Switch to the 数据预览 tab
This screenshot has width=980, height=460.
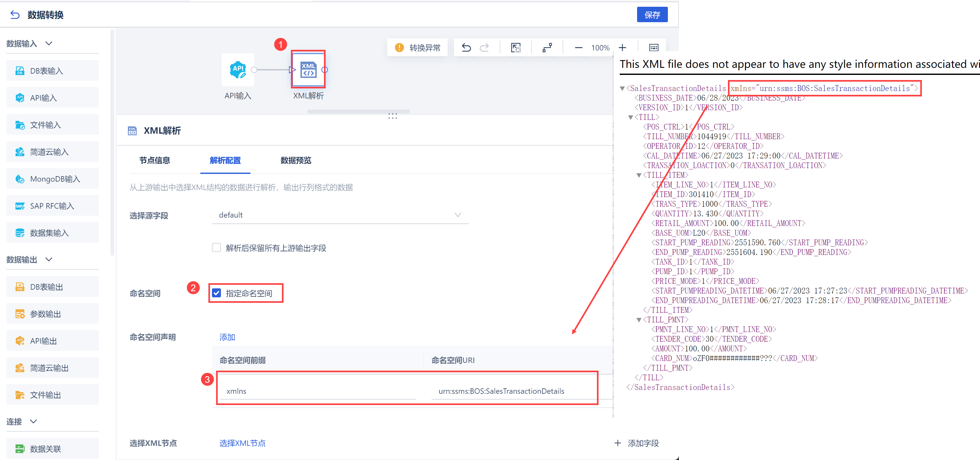tap(296, 160)
